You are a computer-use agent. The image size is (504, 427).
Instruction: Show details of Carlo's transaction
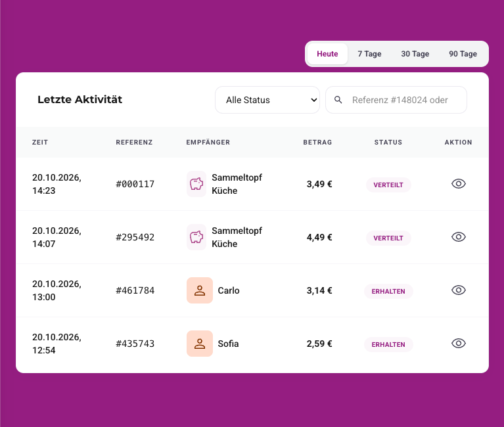point(459,290)
